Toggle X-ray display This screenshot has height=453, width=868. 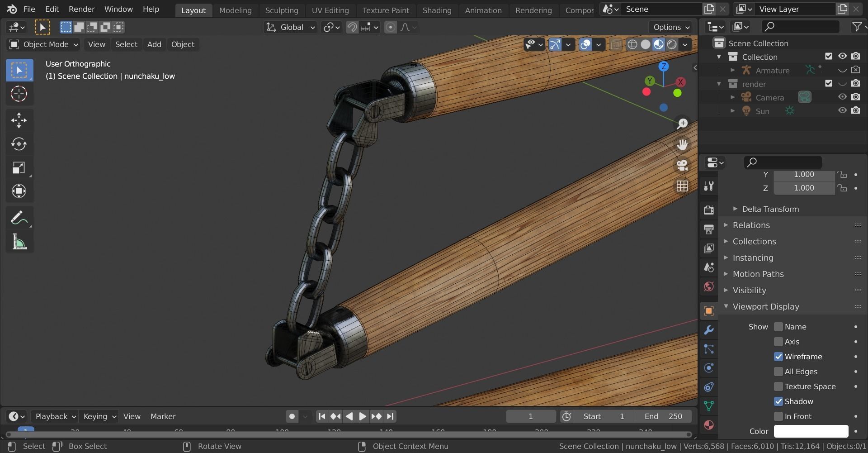(615, 44)
